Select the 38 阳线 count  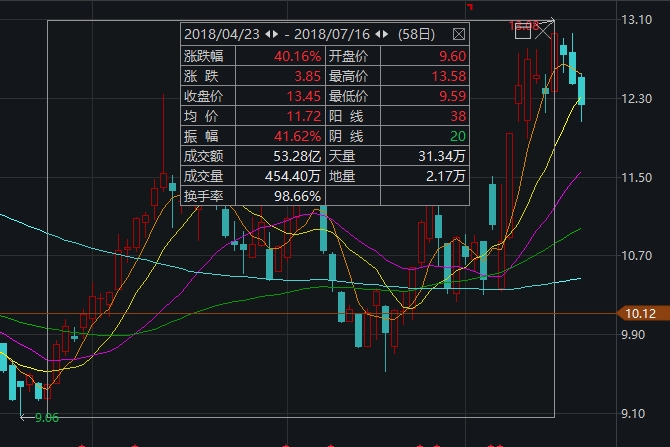pyautogui.click(x=458, y=116)
